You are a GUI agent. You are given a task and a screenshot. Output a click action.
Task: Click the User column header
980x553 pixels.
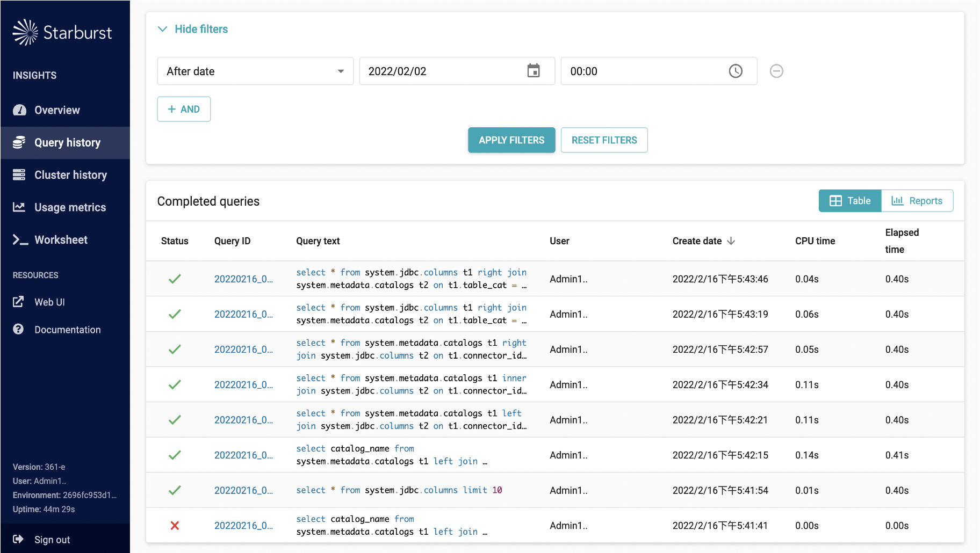(x=559, y=241)
